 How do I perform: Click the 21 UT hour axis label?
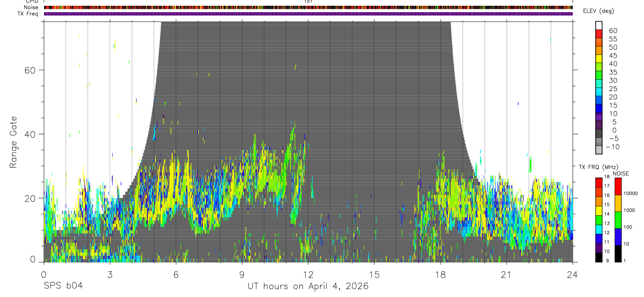tap(506, 274)
